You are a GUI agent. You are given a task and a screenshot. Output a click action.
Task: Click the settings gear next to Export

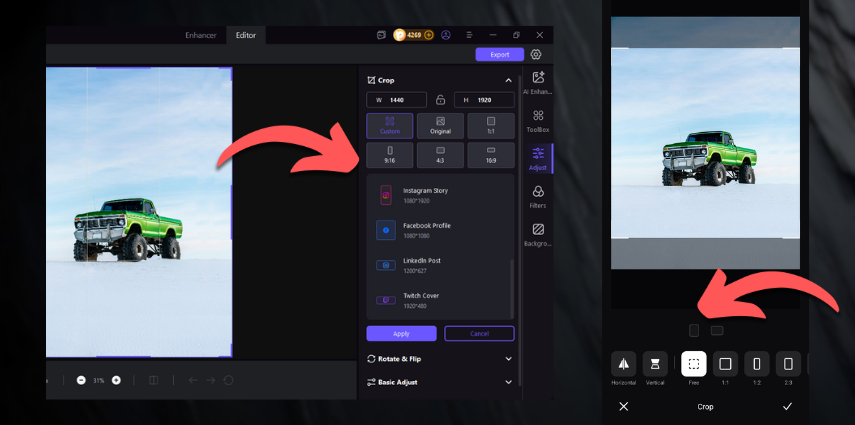click(536, 55)
